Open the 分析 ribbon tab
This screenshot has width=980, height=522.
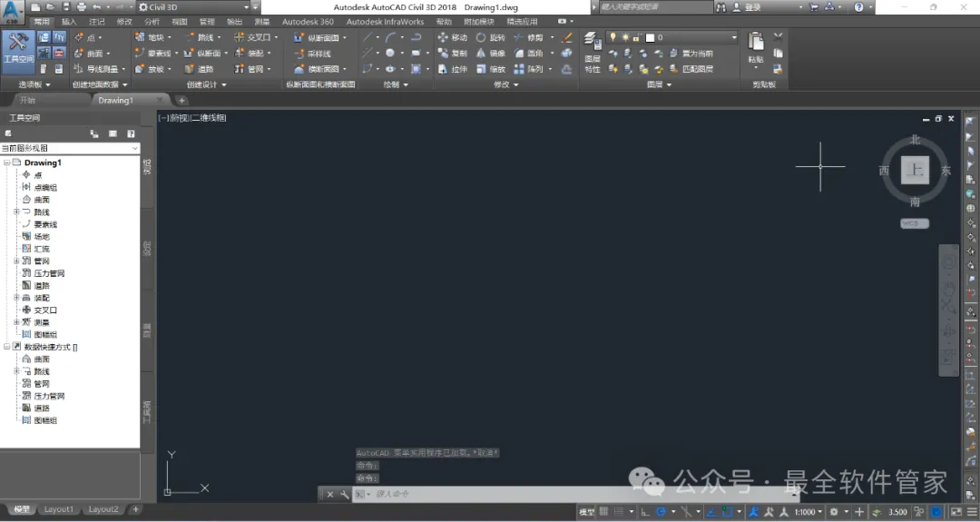click(x=152, y=21)
